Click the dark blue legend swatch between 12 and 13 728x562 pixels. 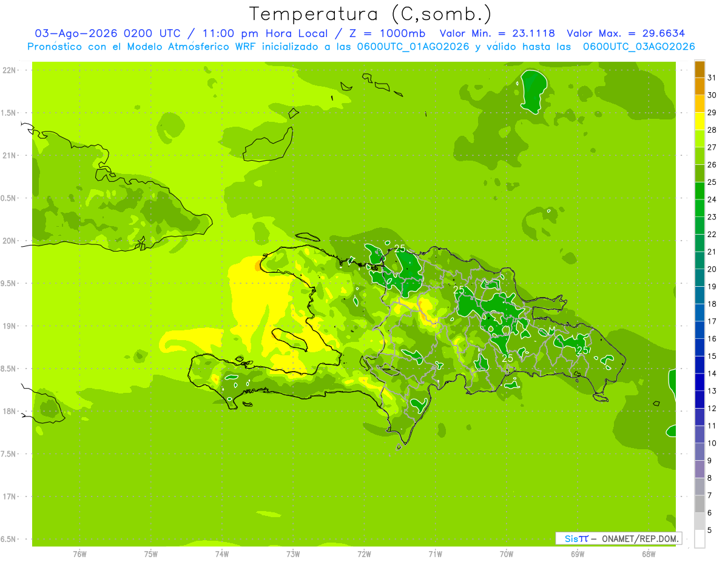click(x=699, y=400)
